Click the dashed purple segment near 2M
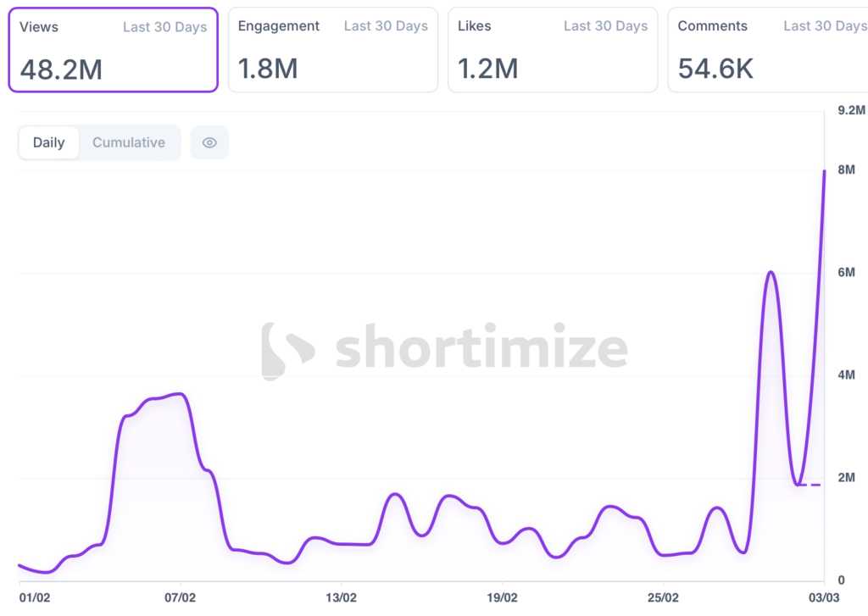The width and height of the screenshot is (868, 616). click(x=810, y=485)
